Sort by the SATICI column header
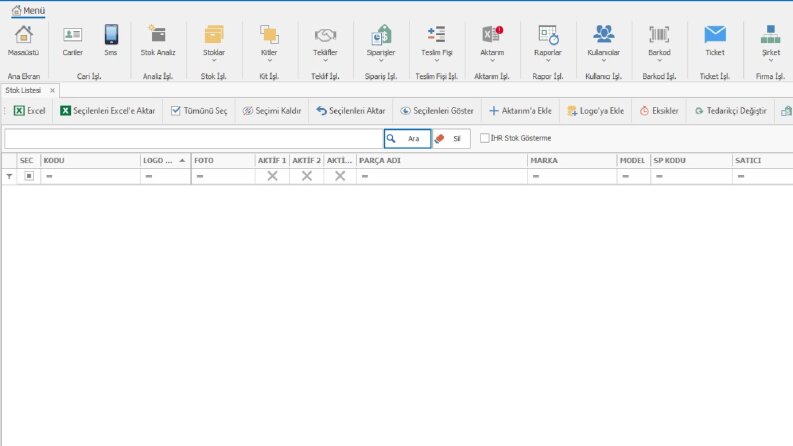This screenshot has height=446, width=793. pyautogui.click(x=763, y=160)
